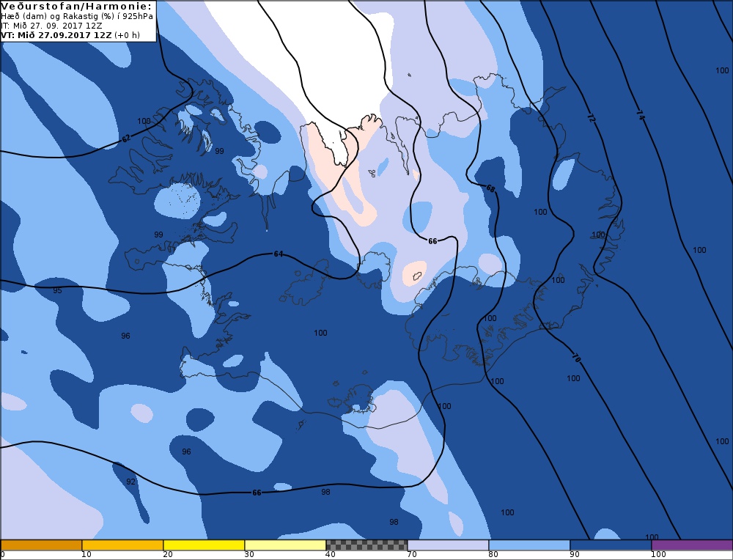Click the 'VT: Mið 27.09.2017 12Z (+0 h)' line

pyautogui.click(x=70, y=35)
